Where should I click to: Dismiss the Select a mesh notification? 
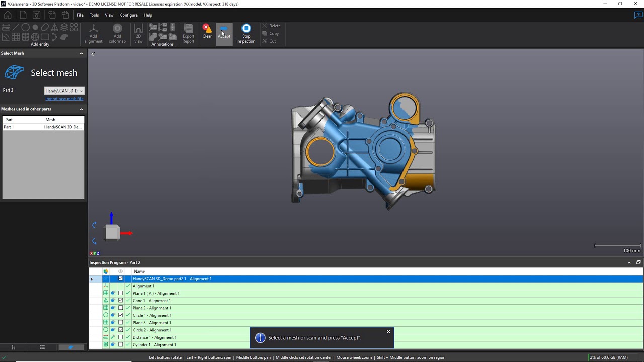[x=388, y=331]
